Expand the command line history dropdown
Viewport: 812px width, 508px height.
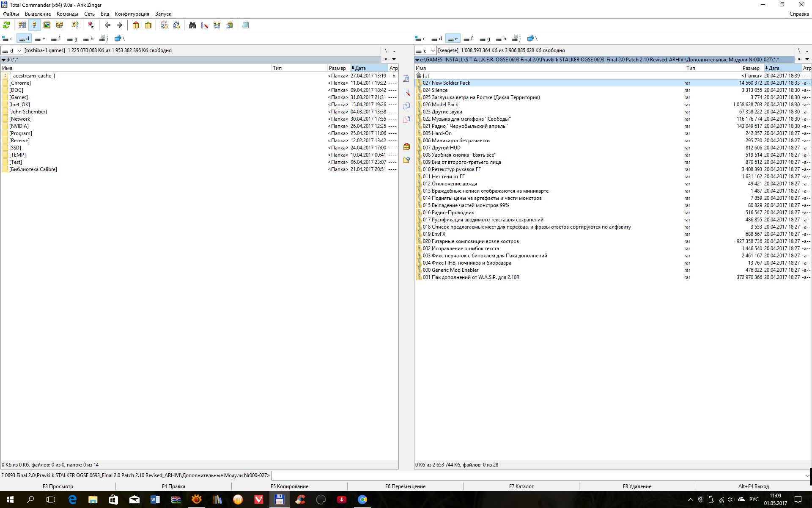[x=807, y=475]
